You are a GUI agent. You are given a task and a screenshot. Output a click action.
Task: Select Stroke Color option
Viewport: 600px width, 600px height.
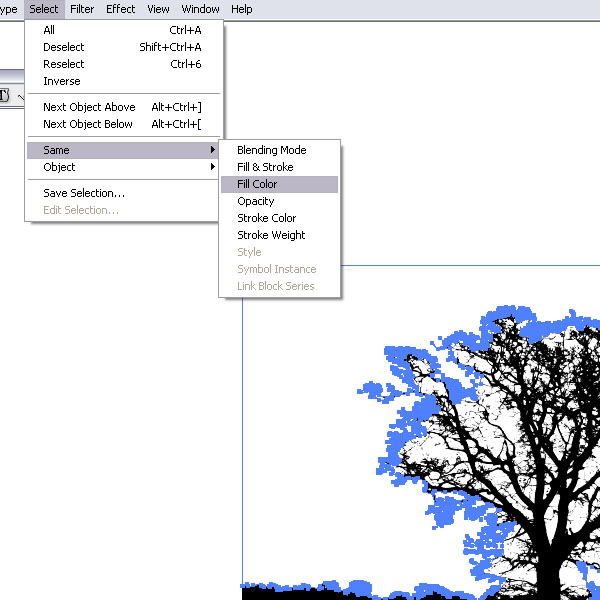279,218
